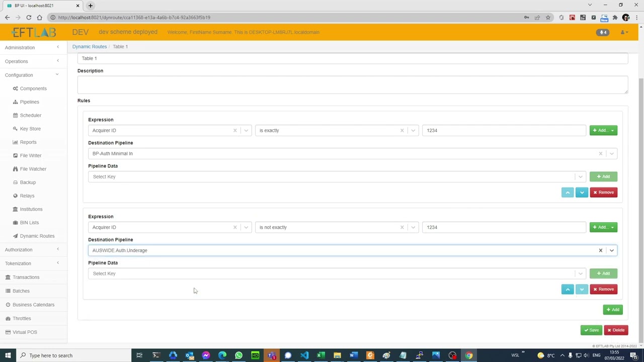This screenshot has width=644, height=362.
Task: Open the Reports page
Action: [x=28, y=142]
